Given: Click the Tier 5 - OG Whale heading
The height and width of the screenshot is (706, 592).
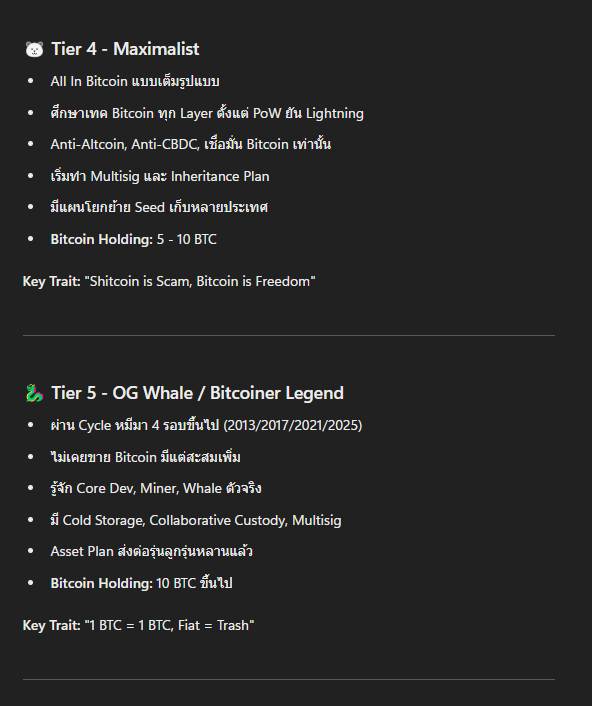Looking at the screenshot, I should click(197, 393).
